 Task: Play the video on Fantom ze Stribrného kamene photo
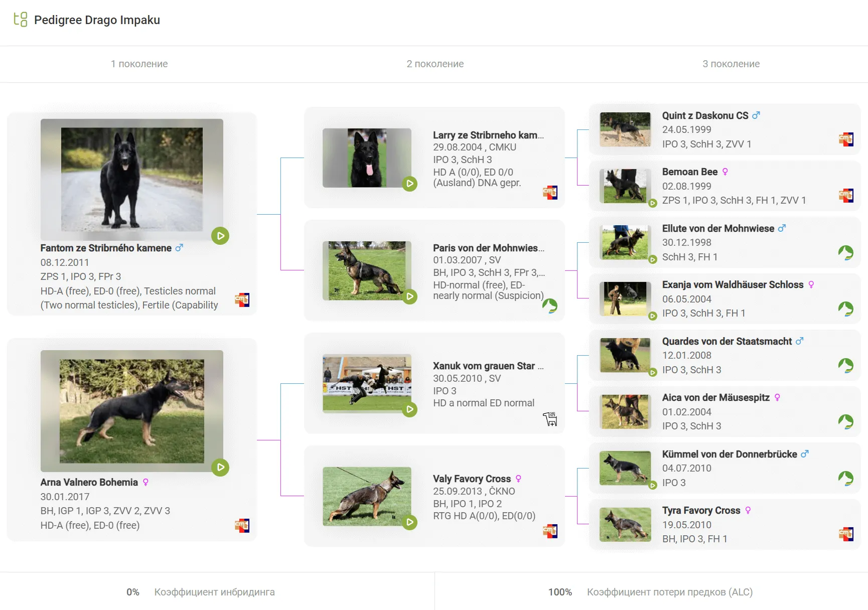[220, 236]
